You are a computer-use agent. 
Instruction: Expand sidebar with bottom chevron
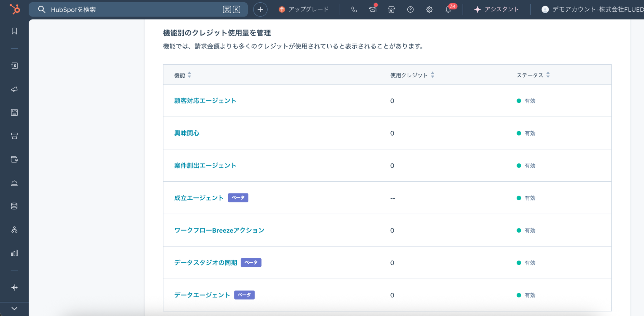coord(14,309)
